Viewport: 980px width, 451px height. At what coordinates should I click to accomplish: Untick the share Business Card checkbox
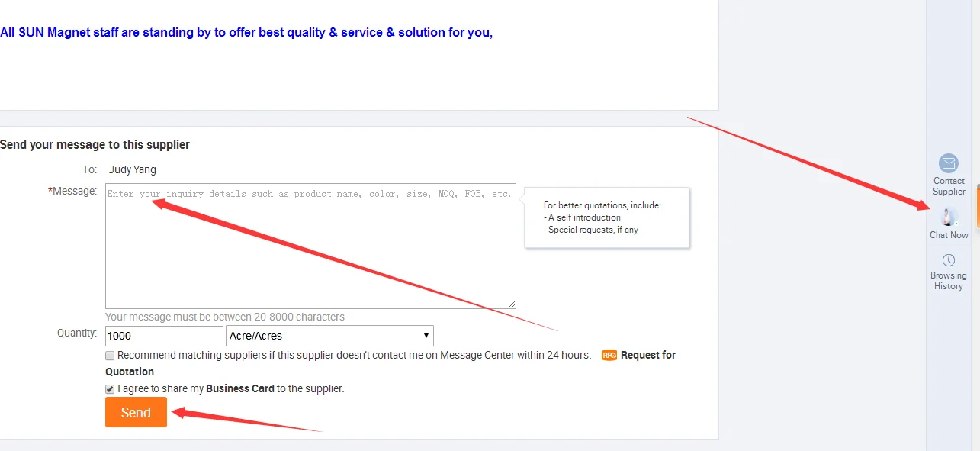point(110,389)
